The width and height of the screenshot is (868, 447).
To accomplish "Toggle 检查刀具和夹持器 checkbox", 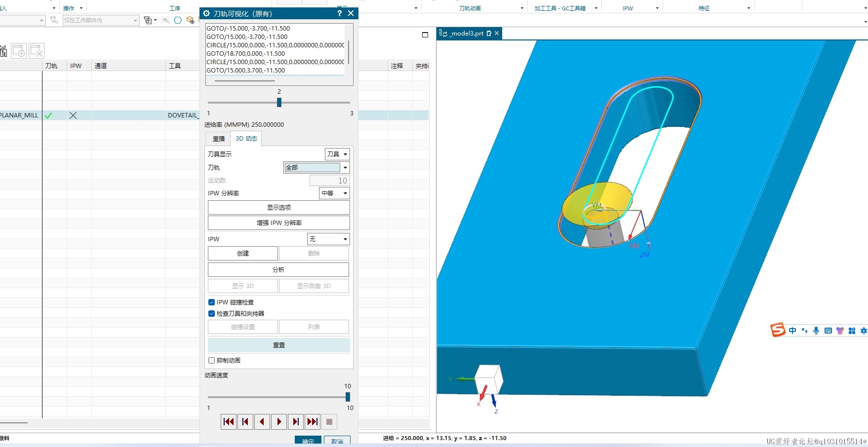I will click(211, 313).
